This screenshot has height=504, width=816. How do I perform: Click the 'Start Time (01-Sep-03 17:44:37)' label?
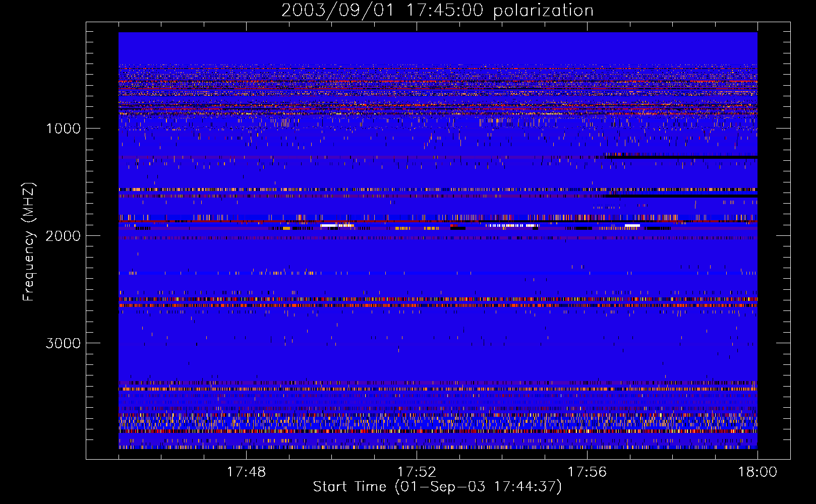[437, 487]
